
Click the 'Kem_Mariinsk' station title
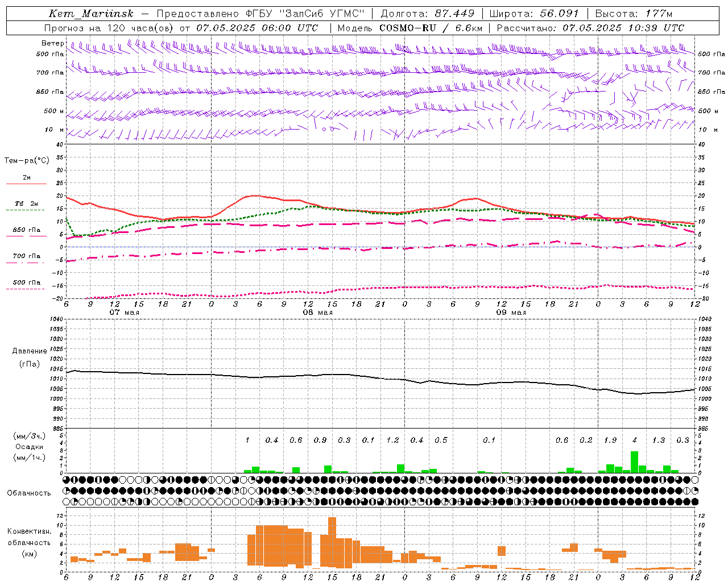point(91,14)
